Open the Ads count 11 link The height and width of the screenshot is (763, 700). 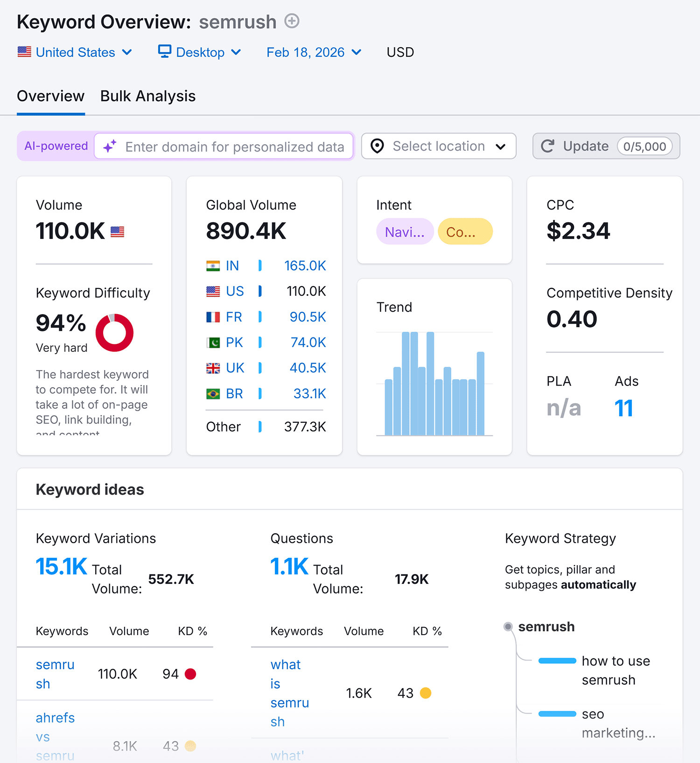(623, 408)
